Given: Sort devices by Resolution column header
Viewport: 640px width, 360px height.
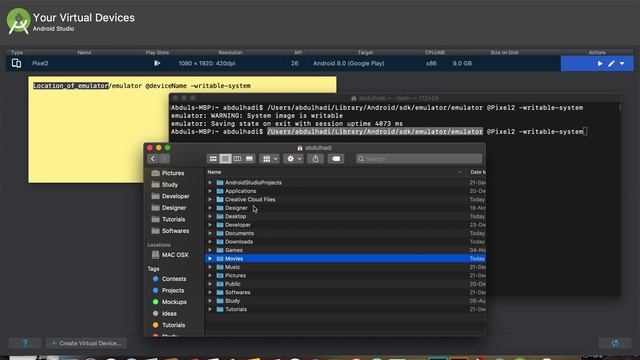Looking at the screenshot, I should point(230,52).
